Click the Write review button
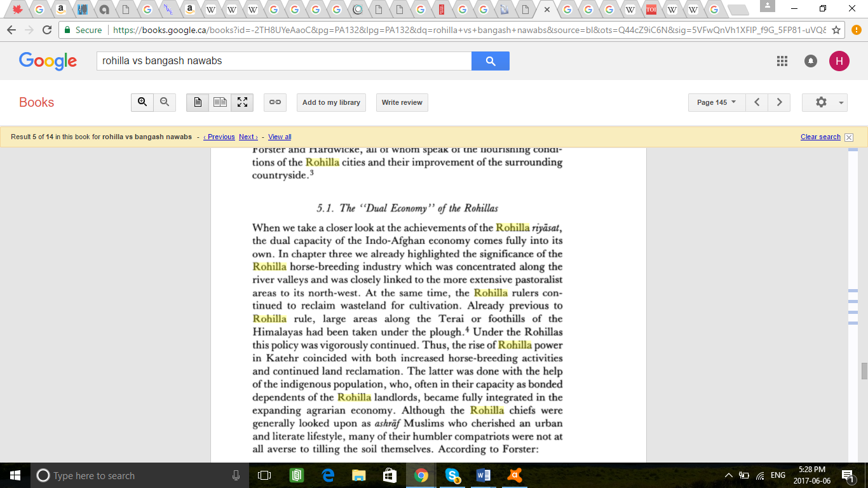This screenshot has width=868, height=488. 402,102
